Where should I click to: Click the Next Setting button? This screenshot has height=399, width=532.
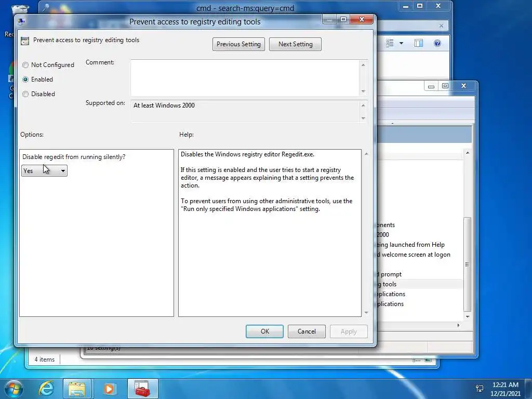(x=295, y=44)
